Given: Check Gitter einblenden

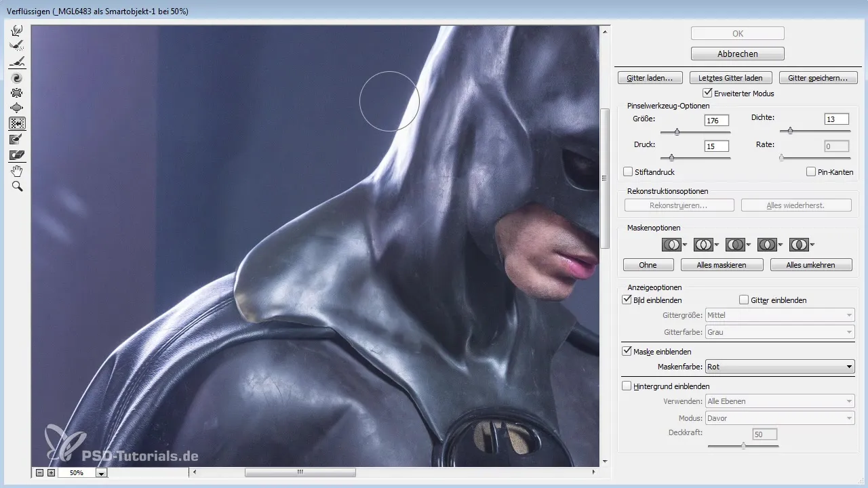Looking at the screenshot, I should point(744,300).
